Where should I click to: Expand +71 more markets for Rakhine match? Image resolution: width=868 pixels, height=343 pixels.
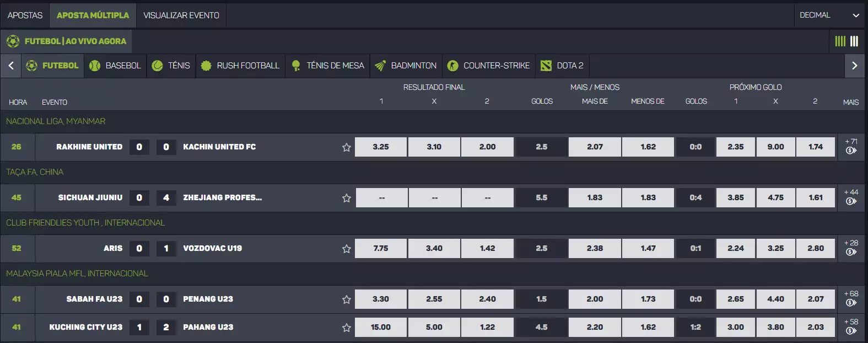pos(851,147)
